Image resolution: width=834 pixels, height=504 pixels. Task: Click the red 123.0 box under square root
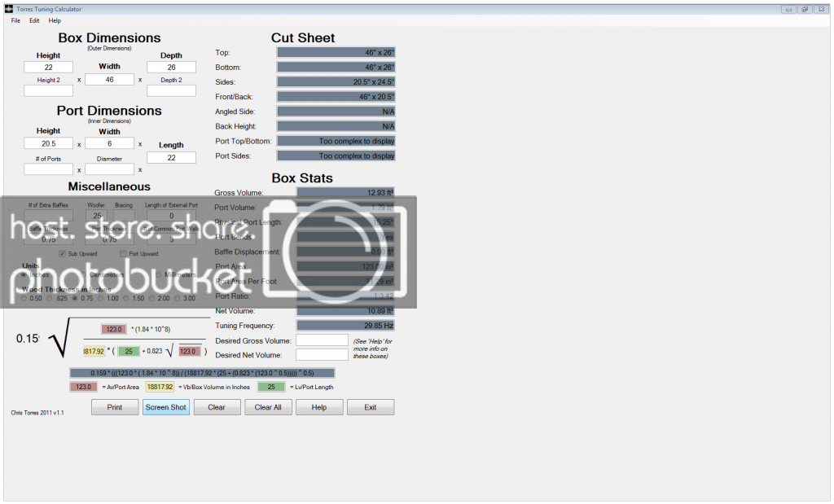coord(189,352)
